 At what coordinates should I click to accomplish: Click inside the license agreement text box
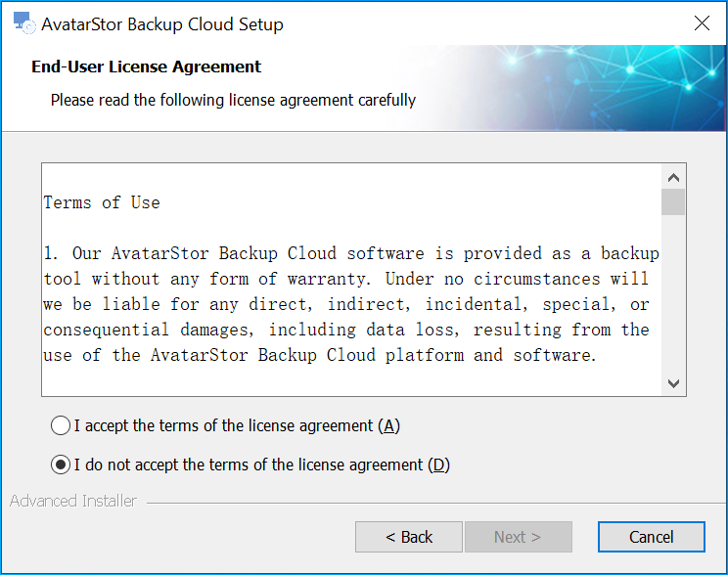pos(351,280)
